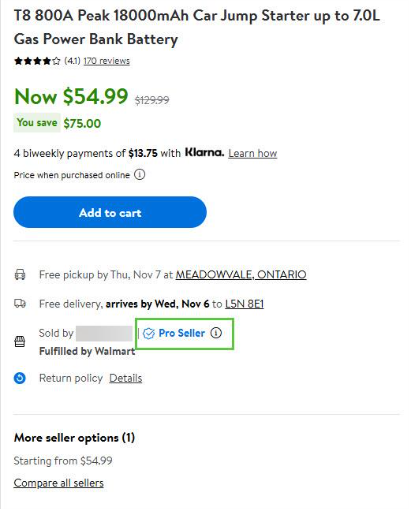Viewport: 409px width, 509px height.
Task: Click the Pro Seller label text
Action: [182, 333]
